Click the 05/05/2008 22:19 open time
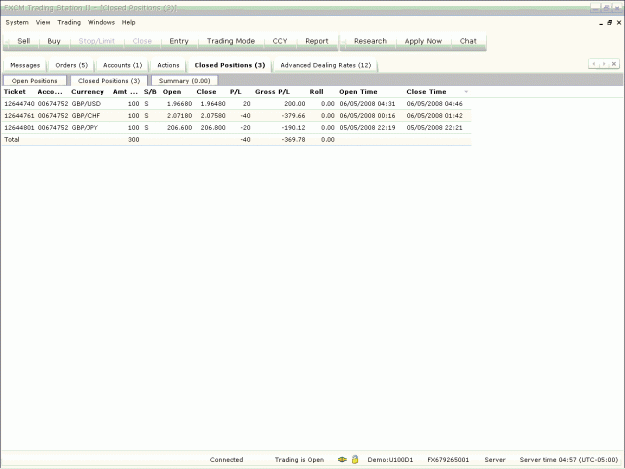 [x=367, y=128]
